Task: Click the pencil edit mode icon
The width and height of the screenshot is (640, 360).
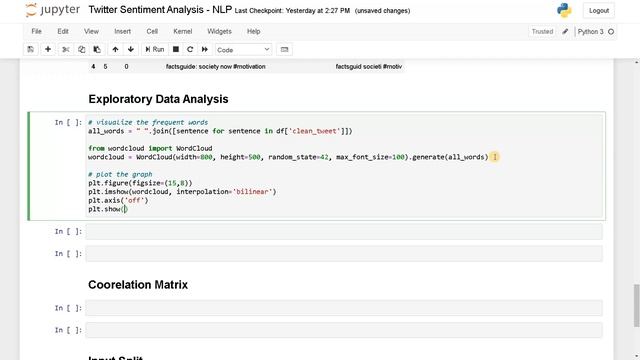Action: coord(565,31)
